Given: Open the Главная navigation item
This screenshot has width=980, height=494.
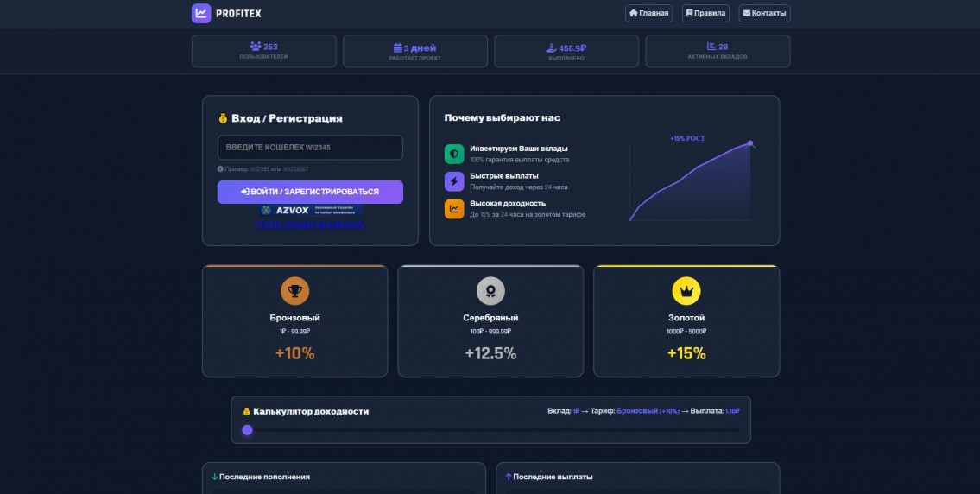Looking at the screenshot, I should [x=649, y=14].
